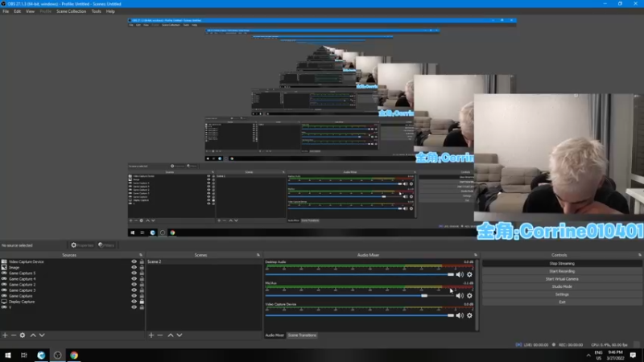The height and width of the screenshot is (362, 644).
Task: Lock the Video Capture Device source
Action: [142, 261]
